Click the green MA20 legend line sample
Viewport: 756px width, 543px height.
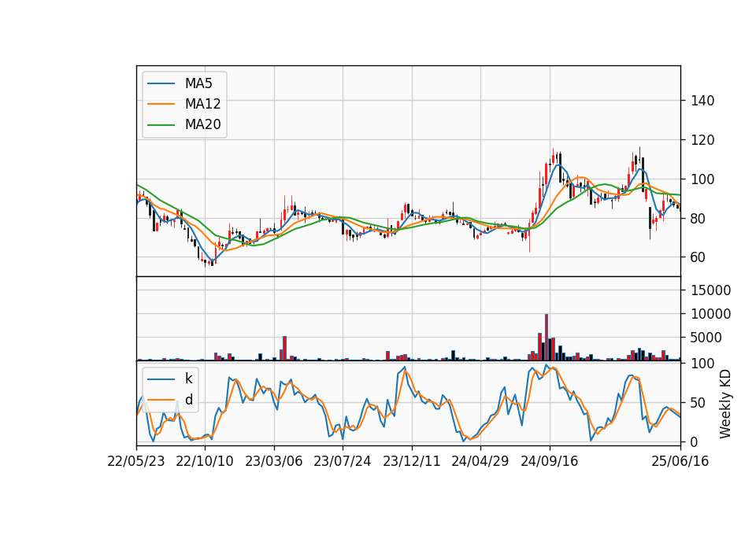[161, 124]
